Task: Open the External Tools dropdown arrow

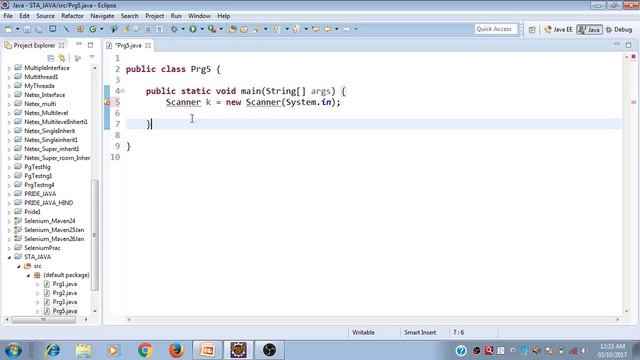Action: pos(221,29)
